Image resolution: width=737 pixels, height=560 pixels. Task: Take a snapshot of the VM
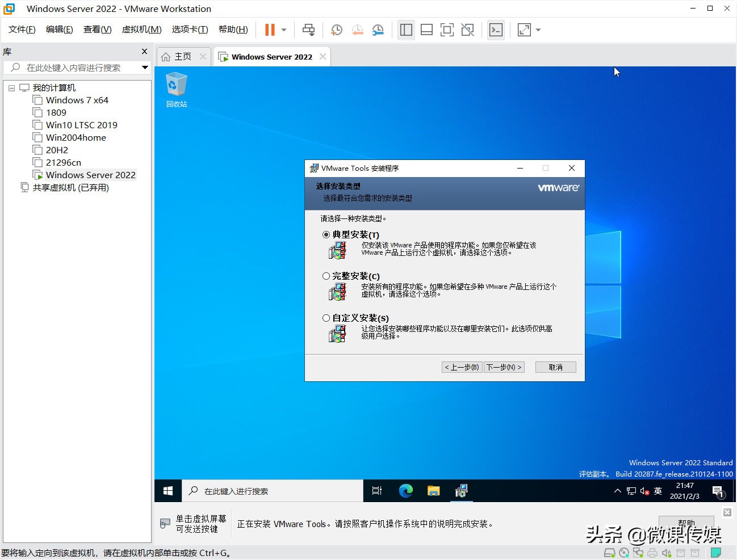(x=336, y=30)
